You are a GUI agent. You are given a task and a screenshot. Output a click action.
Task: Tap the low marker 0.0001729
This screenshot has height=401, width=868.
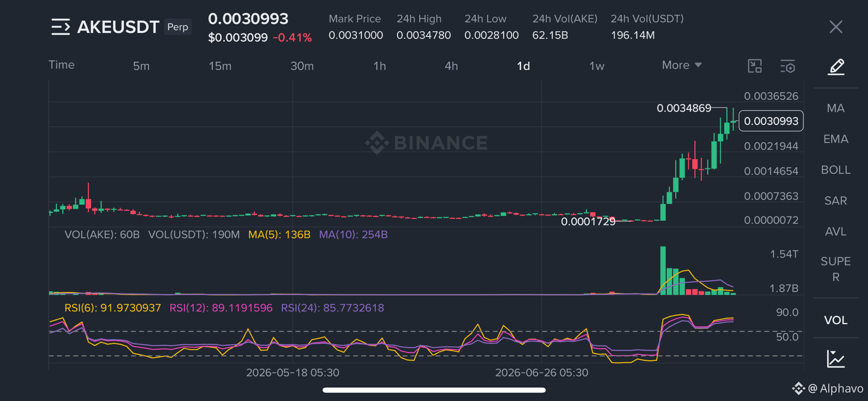[588, 221]
